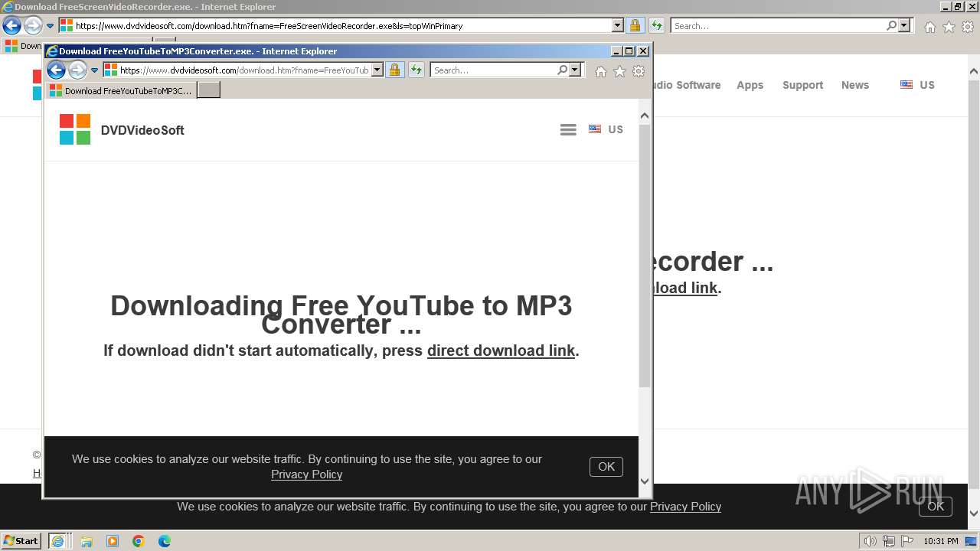Expand address dropdown in background IE window
Image resolution: width=980 pixels, height=551 pixels.
618,26
